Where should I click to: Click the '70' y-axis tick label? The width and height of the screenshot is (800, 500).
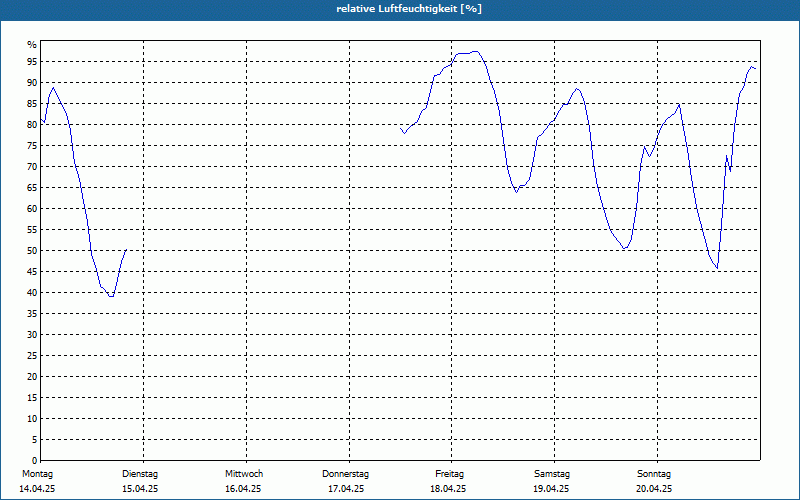tap(32, 167)
